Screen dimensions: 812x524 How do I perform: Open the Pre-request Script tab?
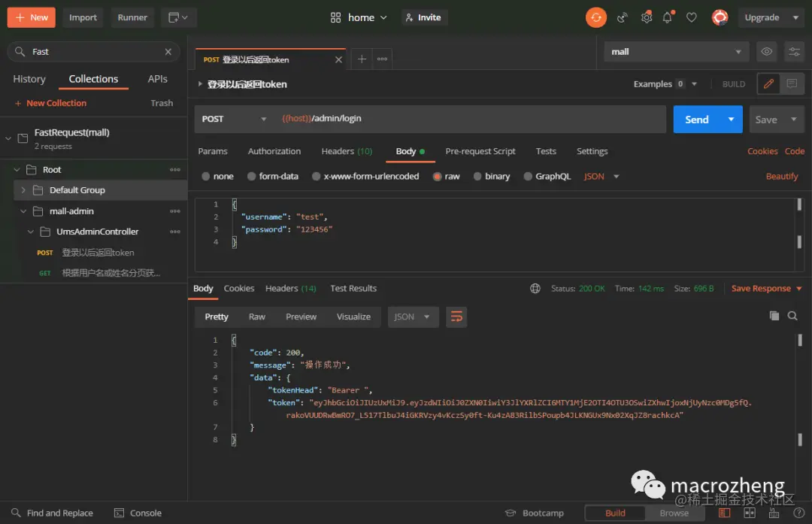click(x=480, y=151)
